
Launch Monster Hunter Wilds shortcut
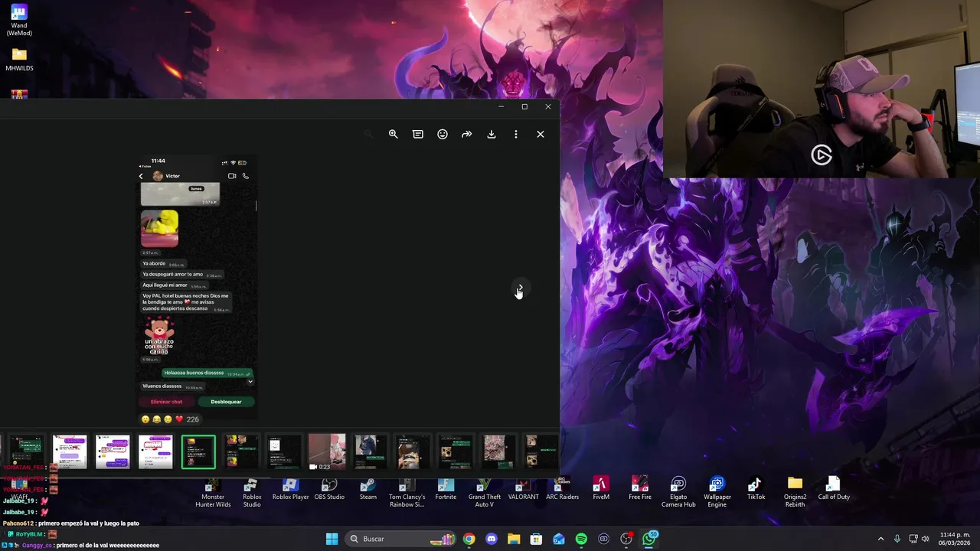click(213, 494)
